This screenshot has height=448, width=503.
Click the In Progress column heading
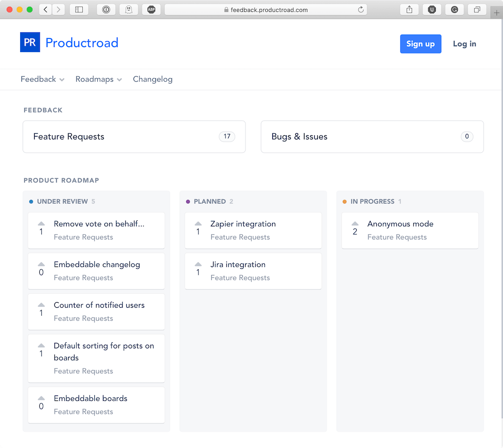372,202
